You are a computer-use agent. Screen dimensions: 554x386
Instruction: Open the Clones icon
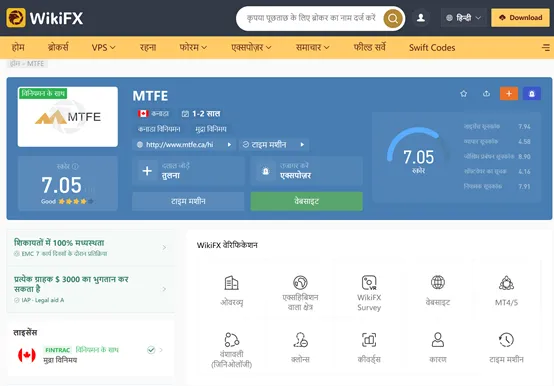coord(300,340)
